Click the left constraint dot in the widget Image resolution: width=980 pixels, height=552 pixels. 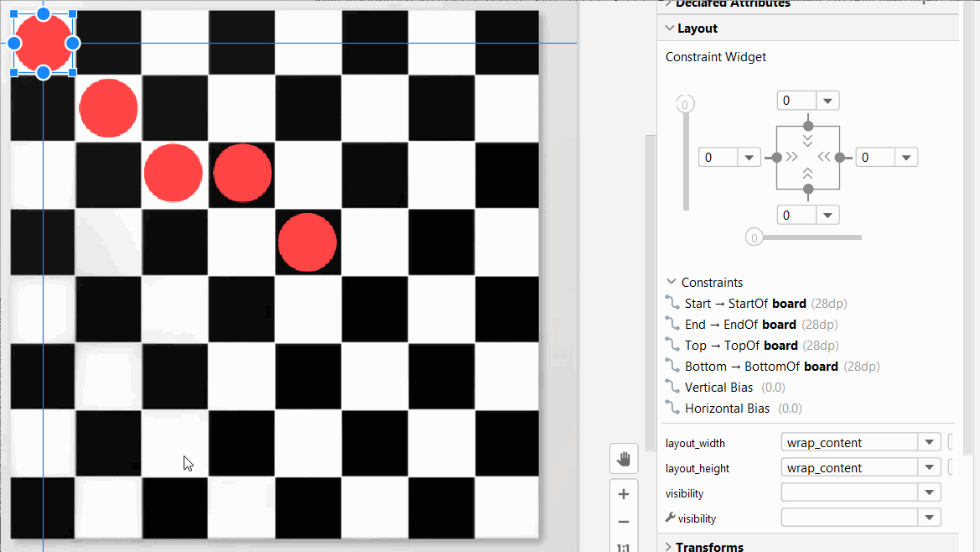coord(777,158)
